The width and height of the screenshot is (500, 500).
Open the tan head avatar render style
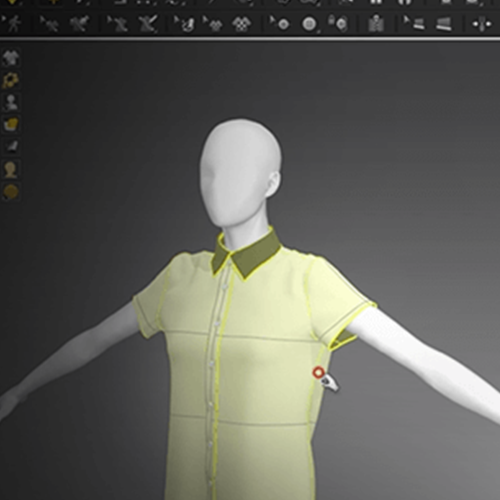[11, 170]
